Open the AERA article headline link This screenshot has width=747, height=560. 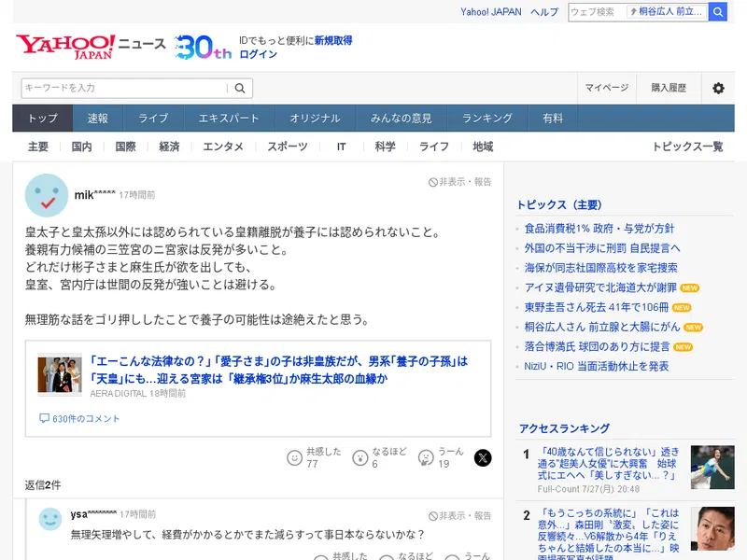tap(279, 370)
